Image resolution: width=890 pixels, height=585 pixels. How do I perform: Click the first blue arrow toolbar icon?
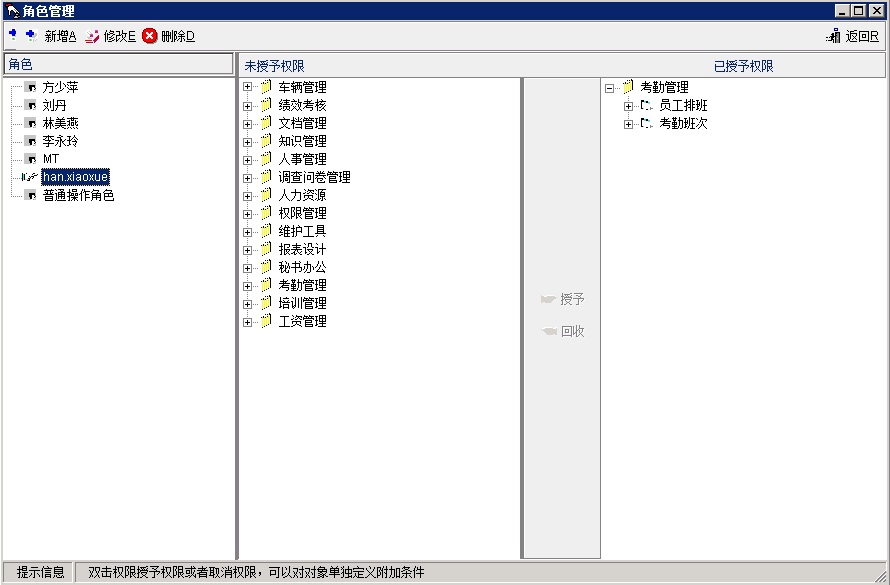[12, 35]
